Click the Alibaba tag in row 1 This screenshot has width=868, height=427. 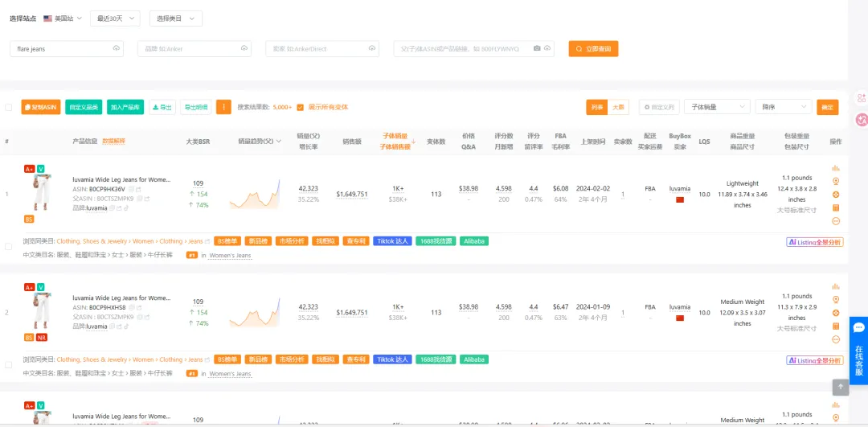point(474,241)
